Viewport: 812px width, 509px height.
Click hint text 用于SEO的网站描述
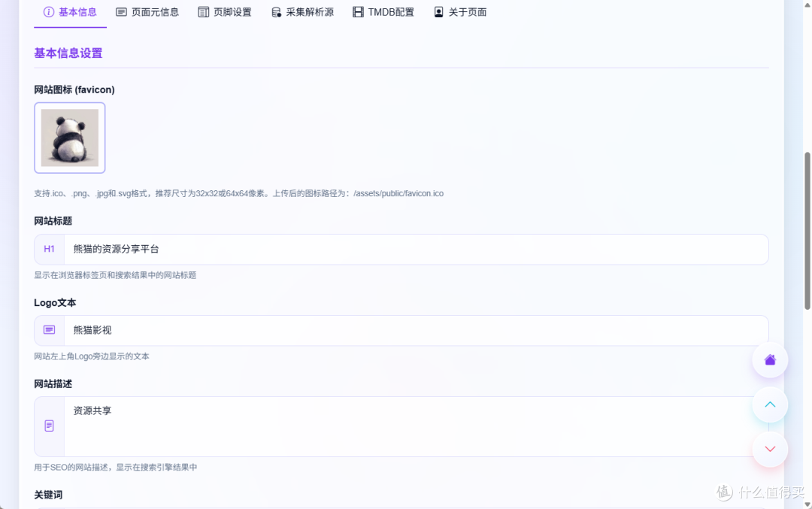click(116, 467)
